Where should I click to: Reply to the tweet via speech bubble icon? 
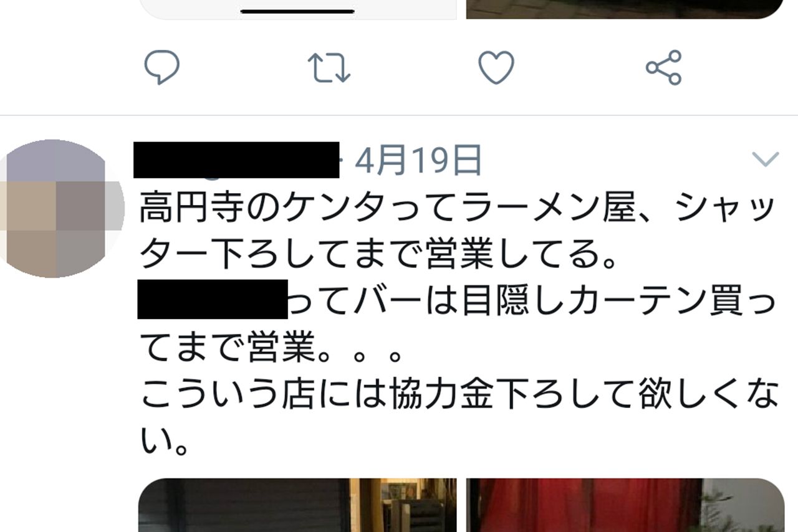pos(162,67)
